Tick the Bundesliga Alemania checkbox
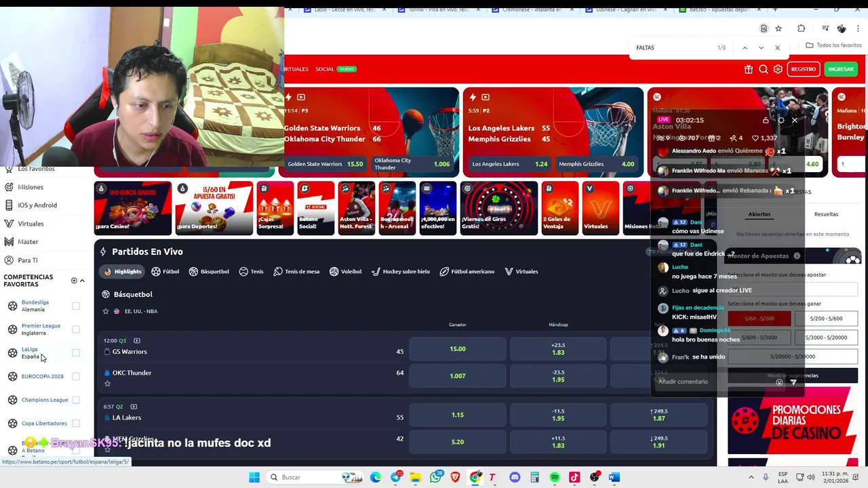Viewport: 868px width, 488px height. [x=76, y=306]
